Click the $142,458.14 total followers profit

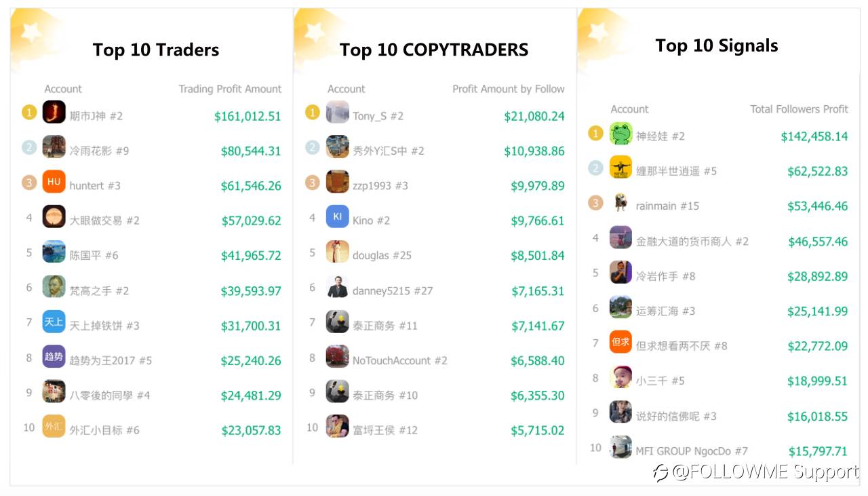pyautogui.click(x=814, y=136)
